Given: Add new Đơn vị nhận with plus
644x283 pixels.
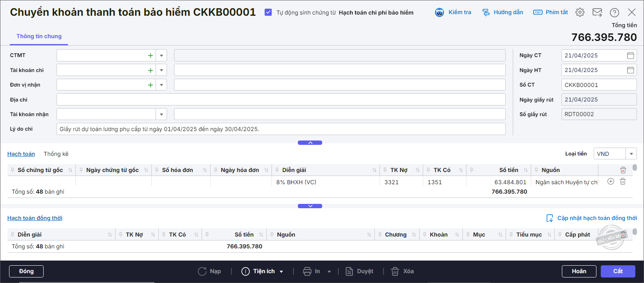Looking at the screenshot, I should (x=150, y=85).
